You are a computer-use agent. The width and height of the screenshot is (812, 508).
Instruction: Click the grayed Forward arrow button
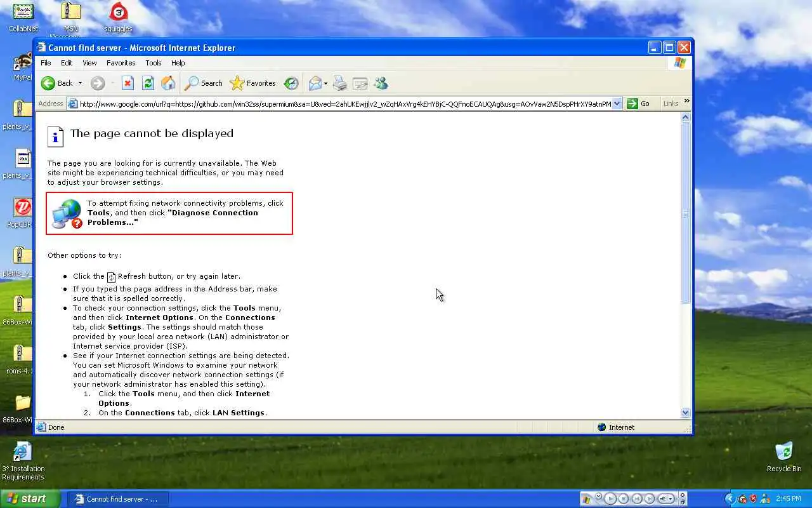point(98,83)
